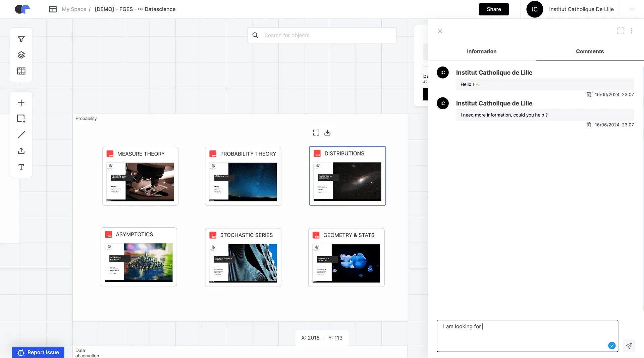The width and height of the screenshot is (644, 358).
Task: Select the Comments tab
Action: pos(590,51)
